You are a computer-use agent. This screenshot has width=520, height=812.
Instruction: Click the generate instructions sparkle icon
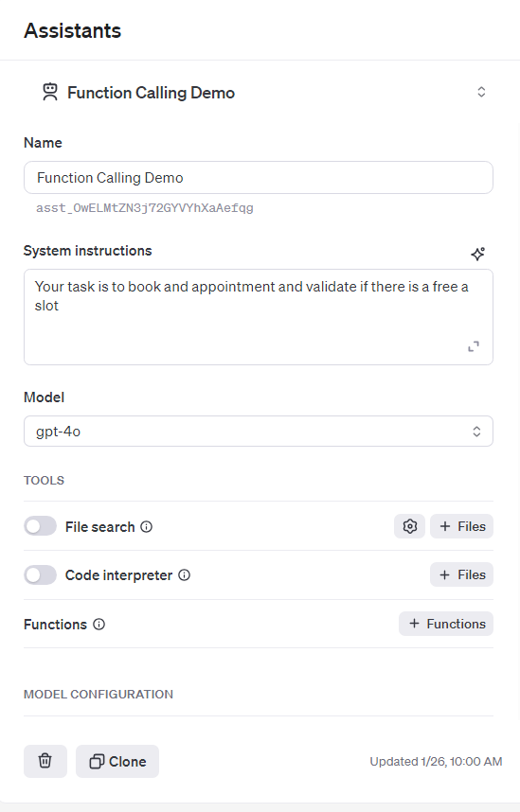[x=478, y=254]
